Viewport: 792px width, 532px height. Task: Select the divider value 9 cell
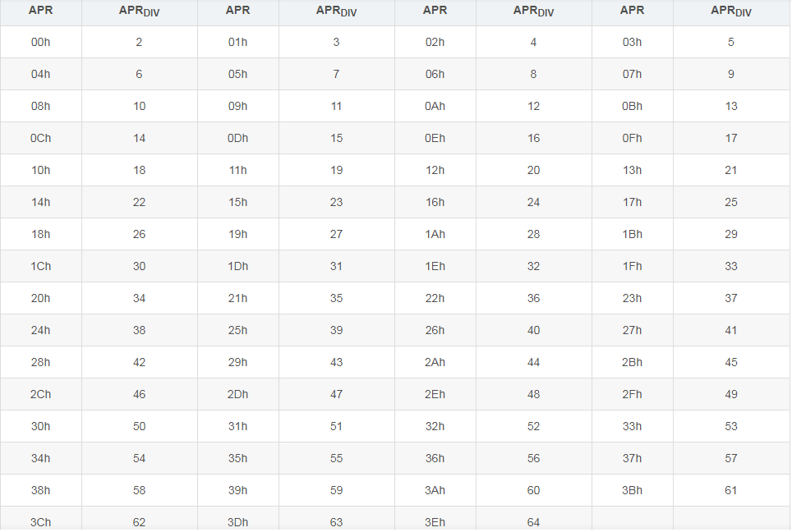[x=730, y=74]
